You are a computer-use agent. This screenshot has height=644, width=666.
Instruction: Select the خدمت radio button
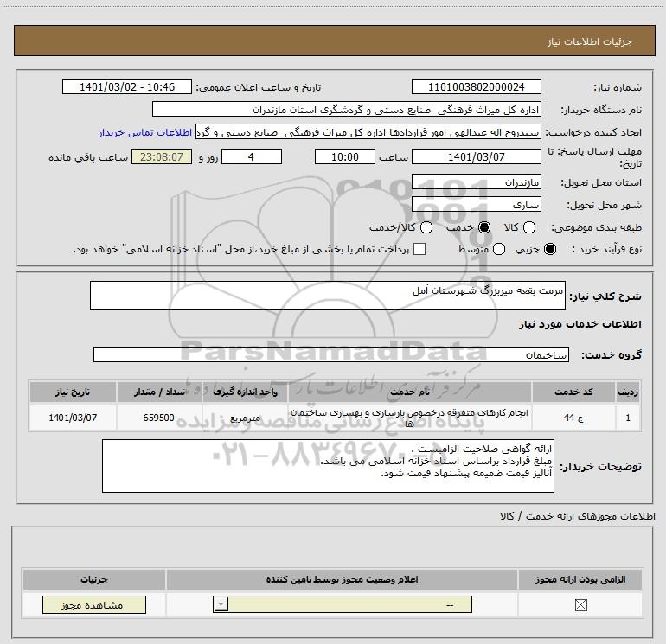pyautogui.click(x=484, y=227)
